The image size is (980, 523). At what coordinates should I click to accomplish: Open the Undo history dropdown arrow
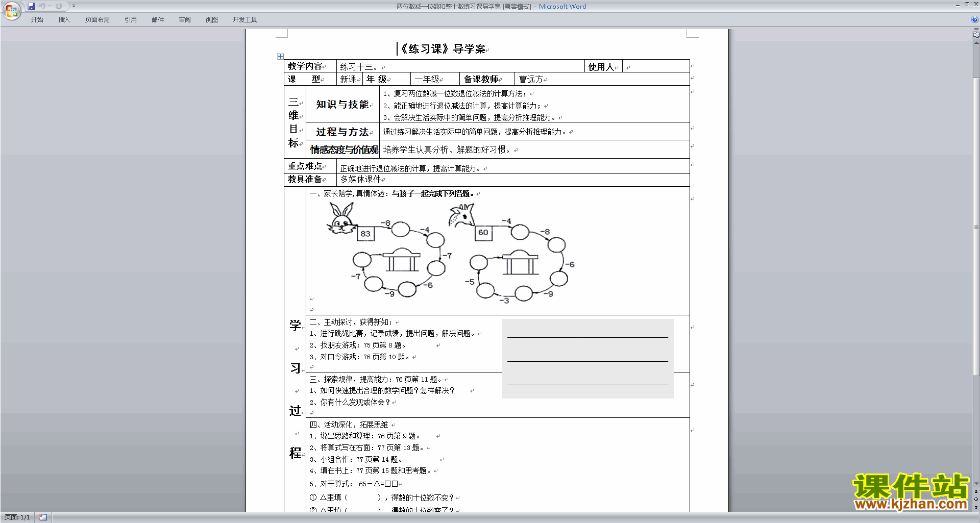tap(50, 6)
